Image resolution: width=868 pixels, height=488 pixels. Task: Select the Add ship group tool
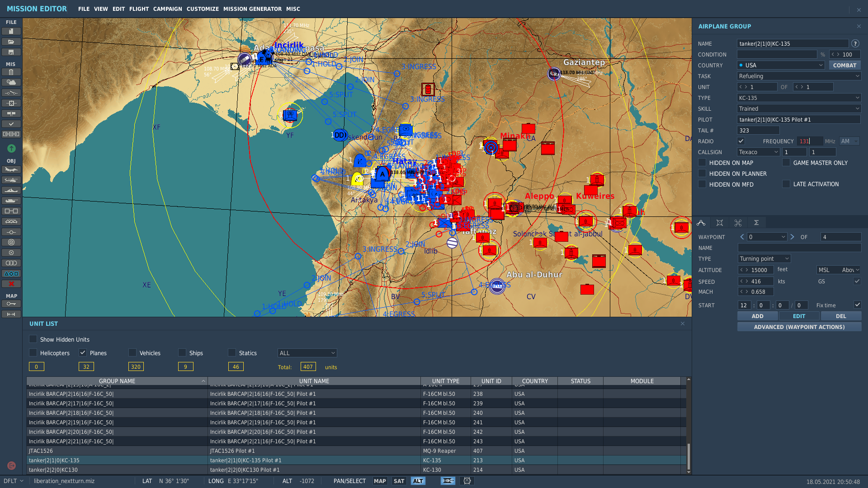(11, 190)
